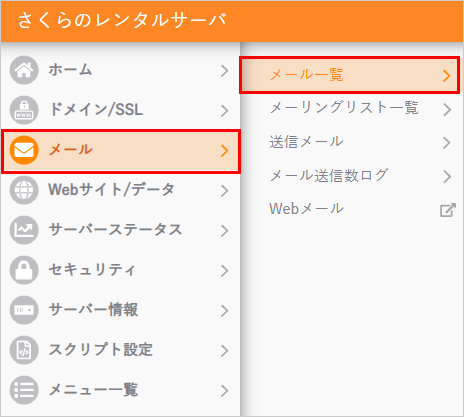
Task: Expand the chevron next to ドメイン/SSL
Action: tap(225, 111)
